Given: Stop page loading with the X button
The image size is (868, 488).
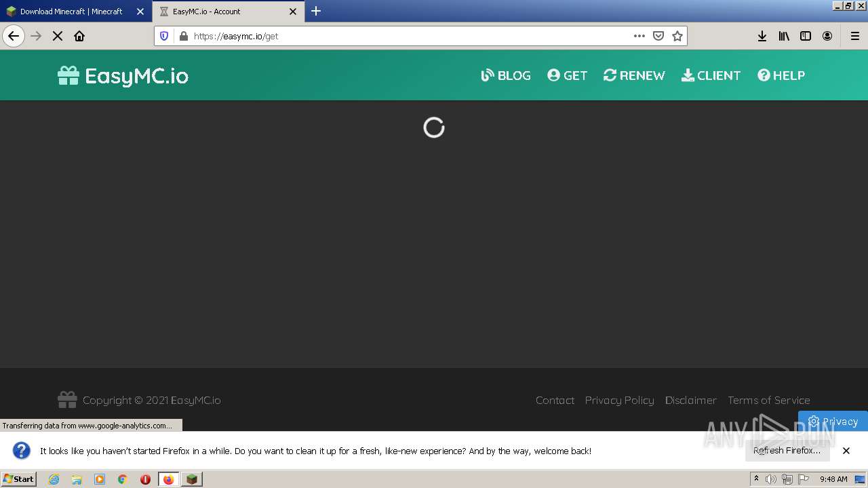Looking at the screenshot, I should tap(58, 36).
